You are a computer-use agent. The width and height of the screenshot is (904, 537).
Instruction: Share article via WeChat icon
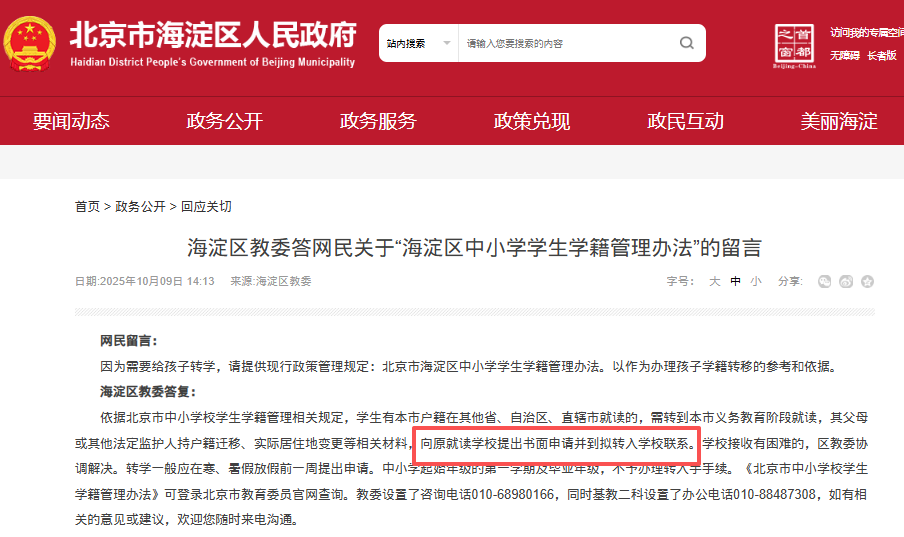coord(824,281)
